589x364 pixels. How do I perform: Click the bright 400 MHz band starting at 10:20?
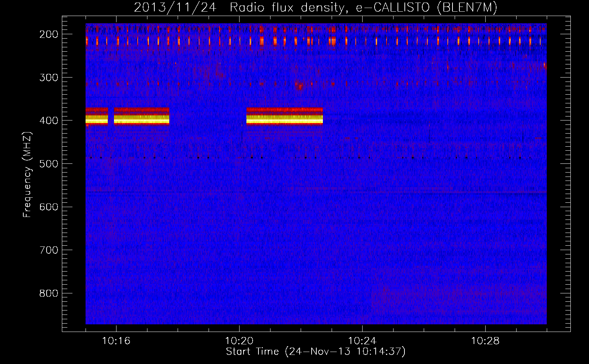point(285,116)
